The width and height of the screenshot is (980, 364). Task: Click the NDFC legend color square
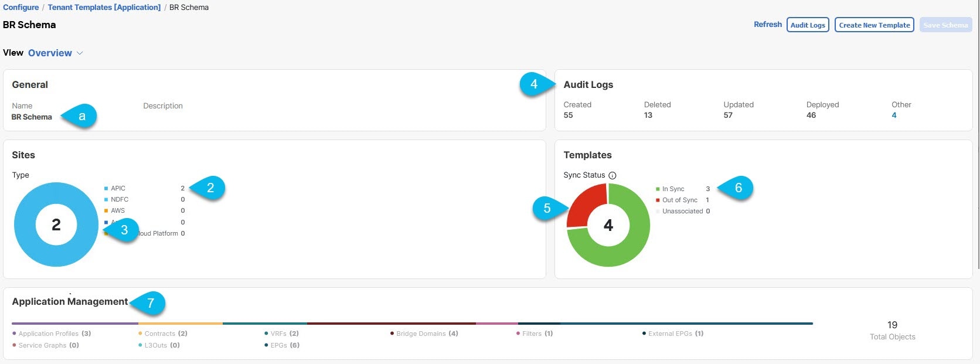click(106, 200)
